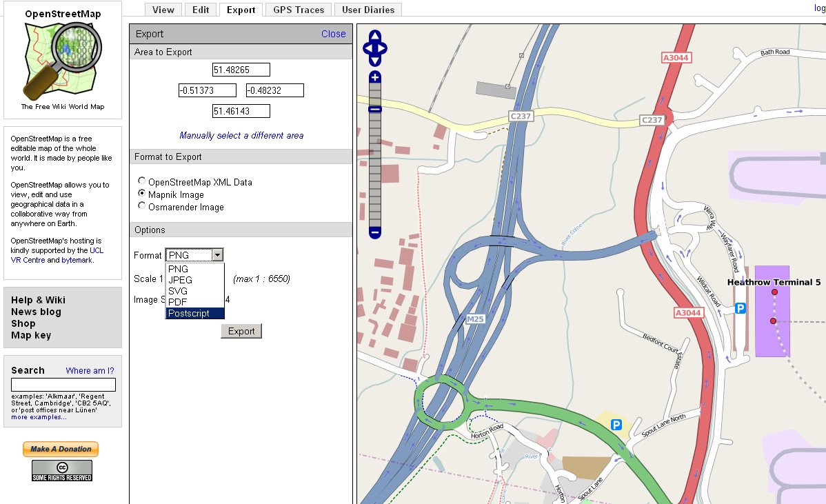Click north latitude field 51.48265

coord(241,70)
